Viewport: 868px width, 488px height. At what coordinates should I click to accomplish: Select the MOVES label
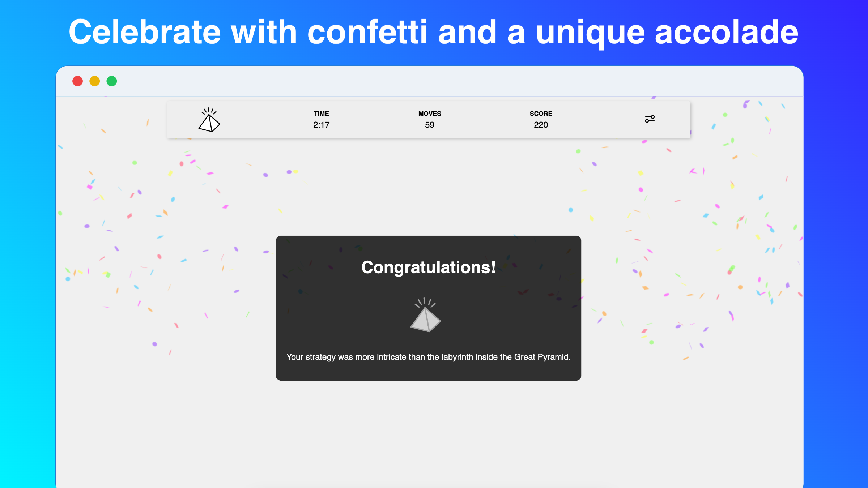click(430, 114)
